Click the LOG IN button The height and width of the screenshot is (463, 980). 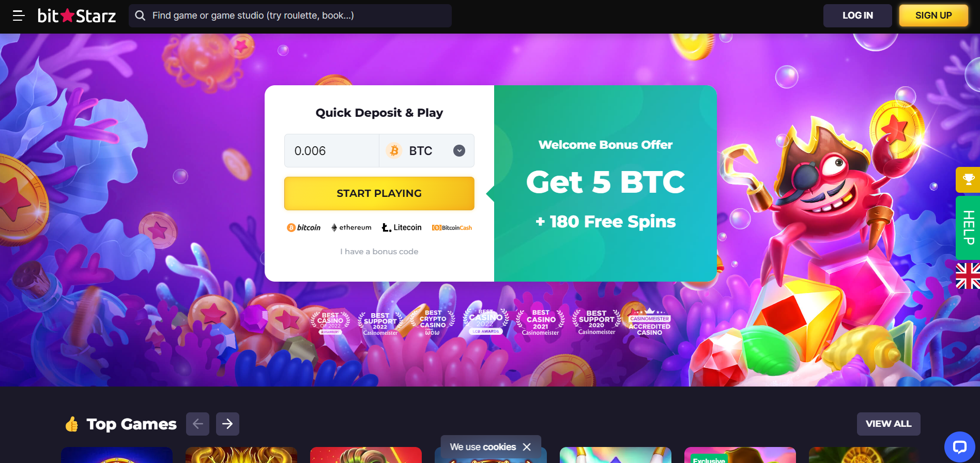[x=857, y=16]
